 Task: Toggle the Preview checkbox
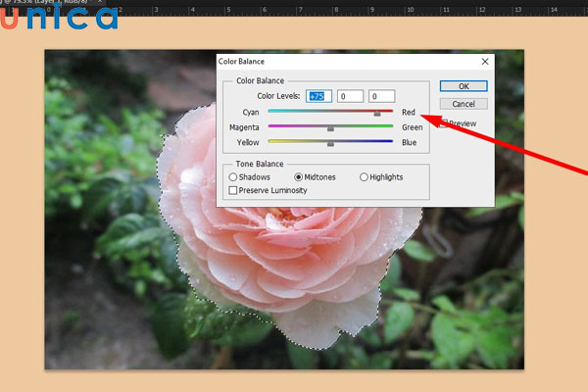click(444, 123)
